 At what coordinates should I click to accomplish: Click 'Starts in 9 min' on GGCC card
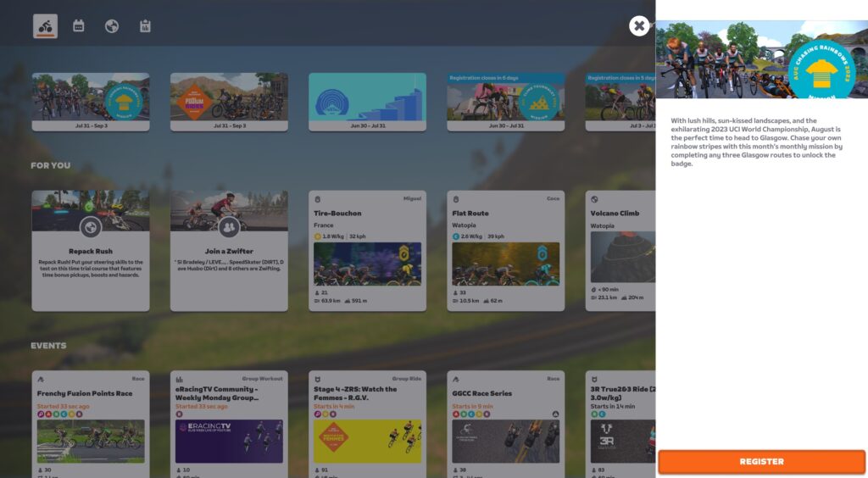(472, 406)
